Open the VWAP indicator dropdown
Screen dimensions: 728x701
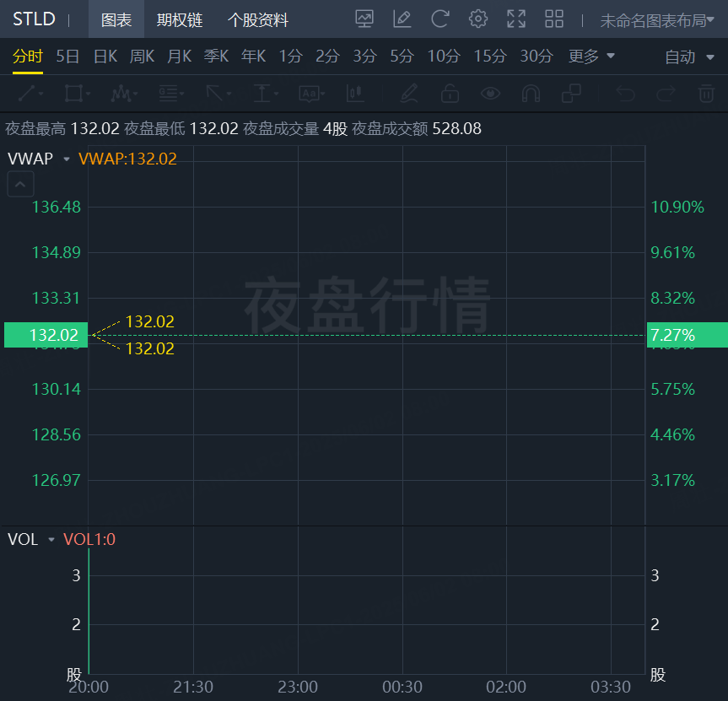pyautogui.click(x=67, y=159)
